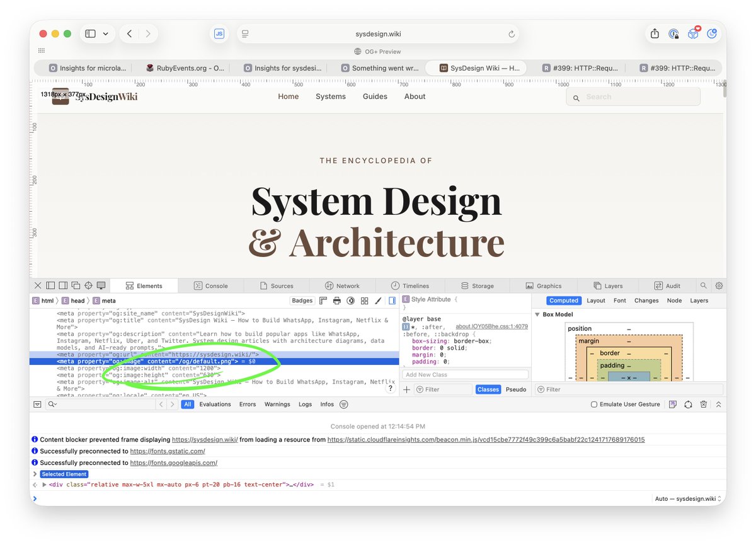
Task: Select the Changes sidebar tab
Action: (x=646, y=301)
